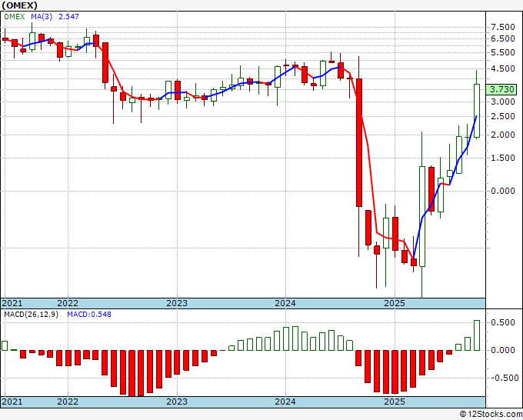Click the 1.500 price axis label
This screenshot has height=420, width=523.
point(503,158)
